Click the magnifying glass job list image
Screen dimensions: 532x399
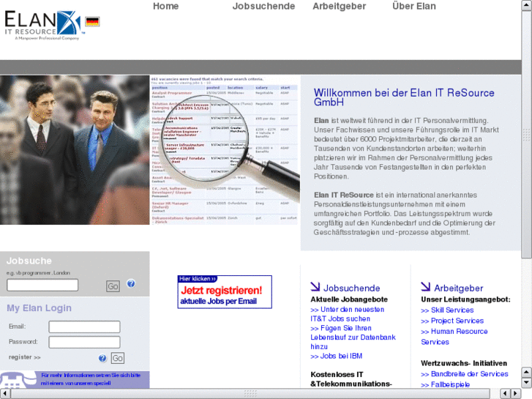(225, 150)
